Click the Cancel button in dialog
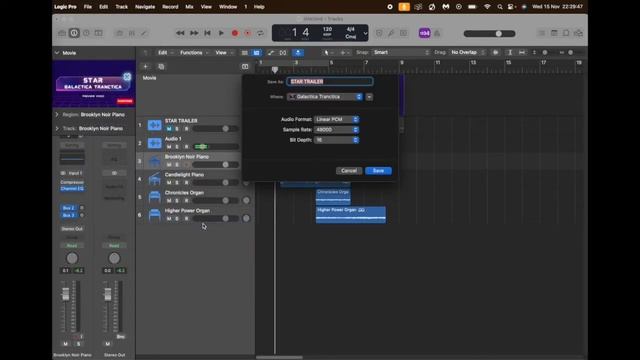Viewport: 640px width, 360px height. (349, 171)
